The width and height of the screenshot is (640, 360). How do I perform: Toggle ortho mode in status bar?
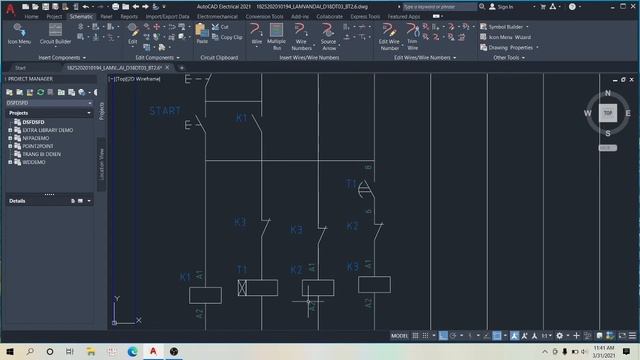pyautogui.click(x=443, y=336)
